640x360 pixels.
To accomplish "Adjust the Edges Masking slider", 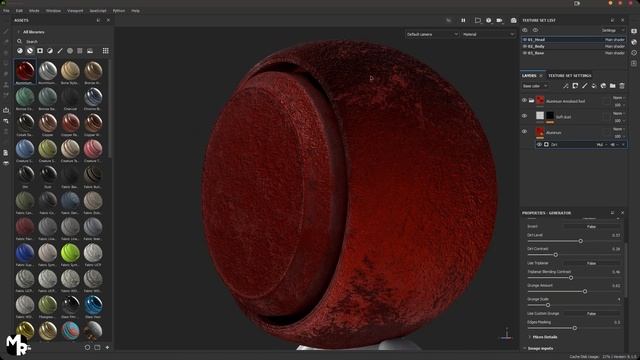I will click(x=574, y=328).
